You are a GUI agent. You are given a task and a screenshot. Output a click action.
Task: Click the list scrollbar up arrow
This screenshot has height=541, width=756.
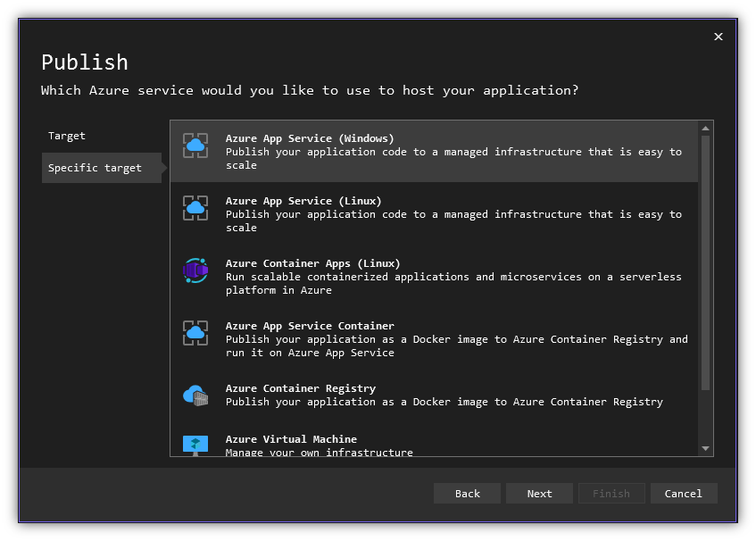[x=705, y=129]
